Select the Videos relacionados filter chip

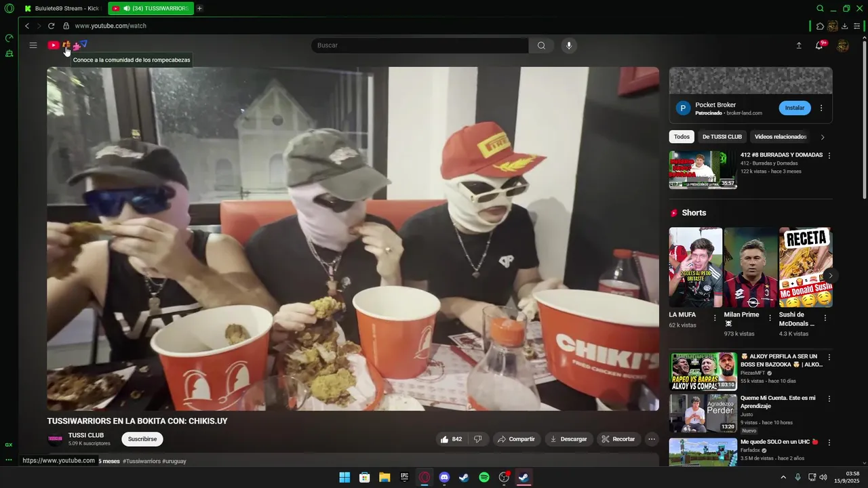pos(781,137)
